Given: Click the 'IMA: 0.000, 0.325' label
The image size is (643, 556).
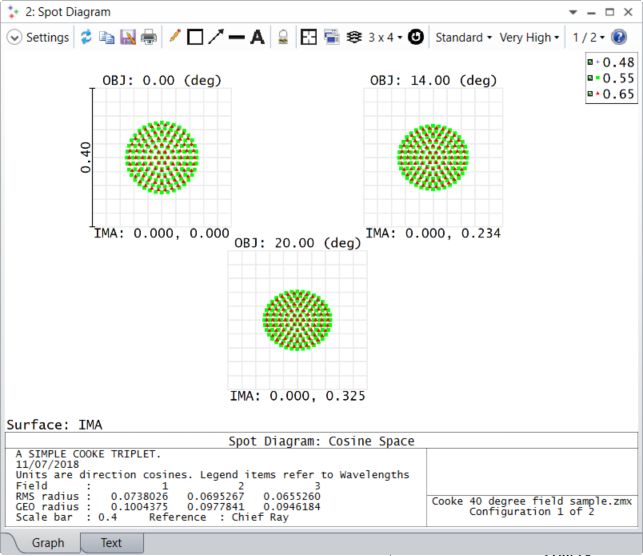Looking at the screenshot, I should pyautogui.click(x=297, y=396).
